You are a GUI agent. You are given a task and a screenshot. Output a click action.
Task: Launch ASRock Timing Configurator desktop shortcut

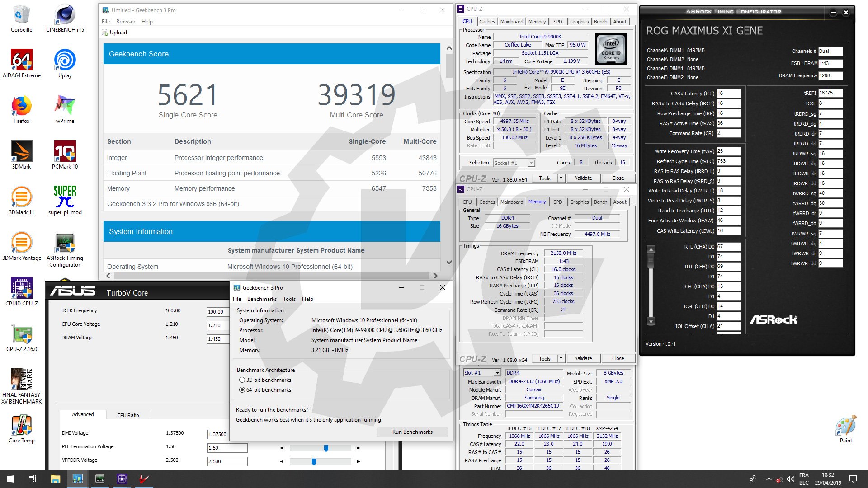point(65,249)
